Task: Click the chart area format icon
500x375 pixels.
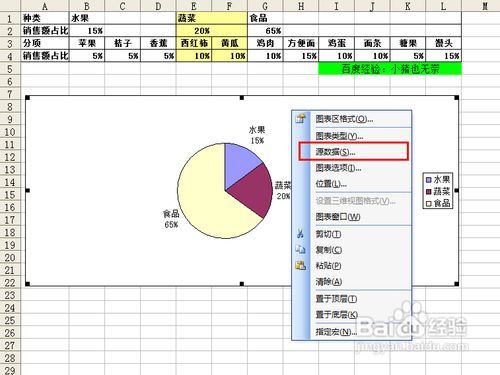Action: 301,118
